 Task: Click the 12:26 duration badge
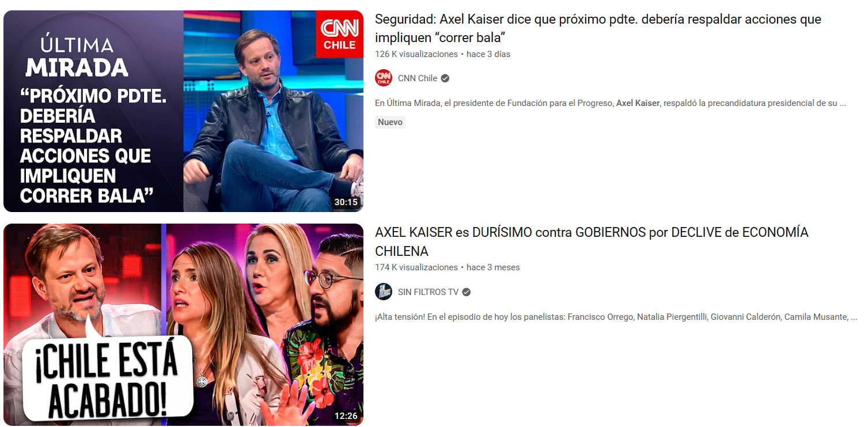point(346,416)
